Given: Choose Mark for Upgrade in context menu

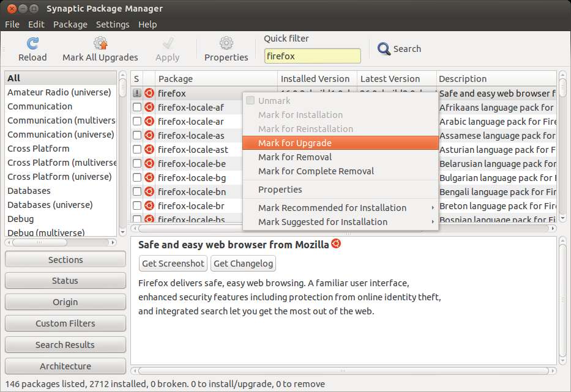Looking at the screenshot, I should 340,143.
